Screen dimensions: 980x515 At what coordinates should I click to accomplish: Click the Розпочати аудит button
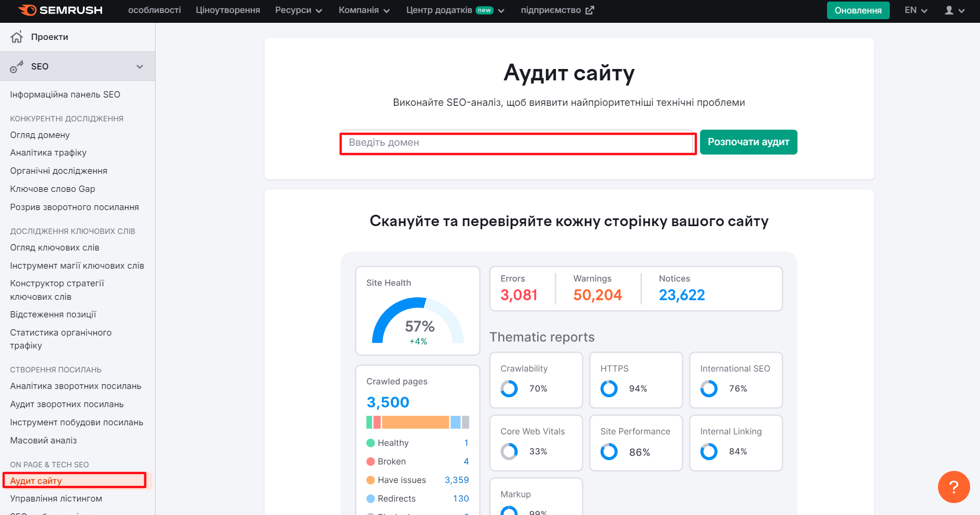click(x=748, y=142)
